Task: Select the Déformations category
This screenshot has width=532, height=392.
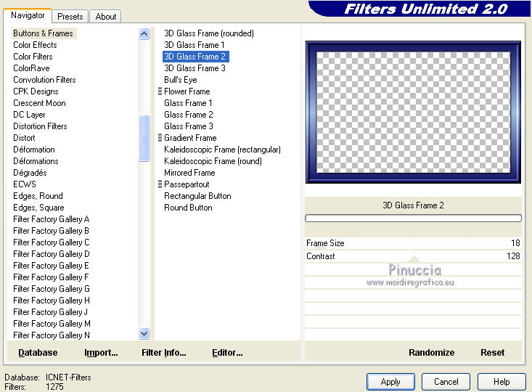Action: point(36,161)
